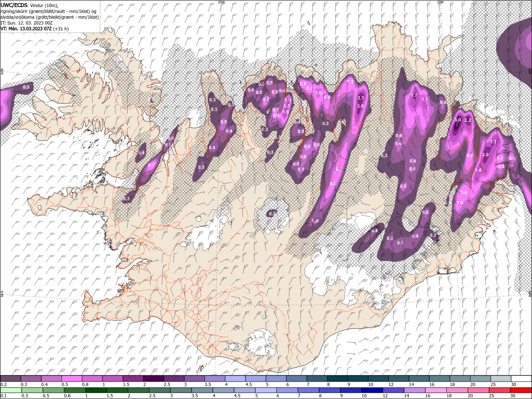Viewport: 532px width, 399px height.
Task: Pick the bright red 30 rain legend swatch
Action: [x=521, y=390]
